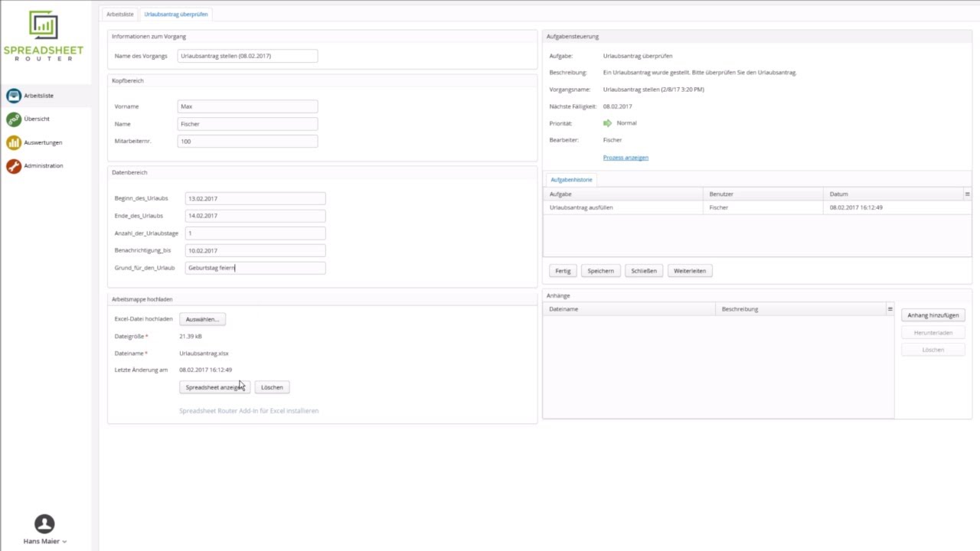Switch to the Arbeitsliste tab
Image resolution: width=980 pixels, height=551 pixels.
coord(120,15)
